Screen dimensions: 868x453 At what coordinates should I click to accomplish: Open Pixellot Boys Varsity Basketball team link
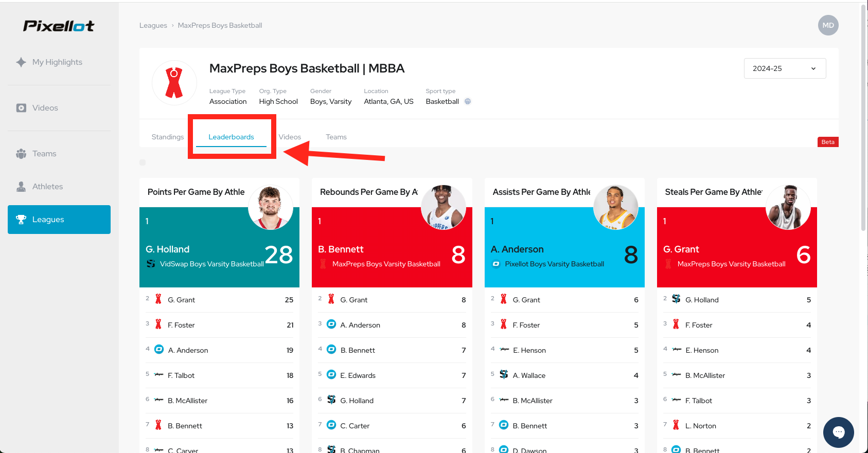(555, 264)
